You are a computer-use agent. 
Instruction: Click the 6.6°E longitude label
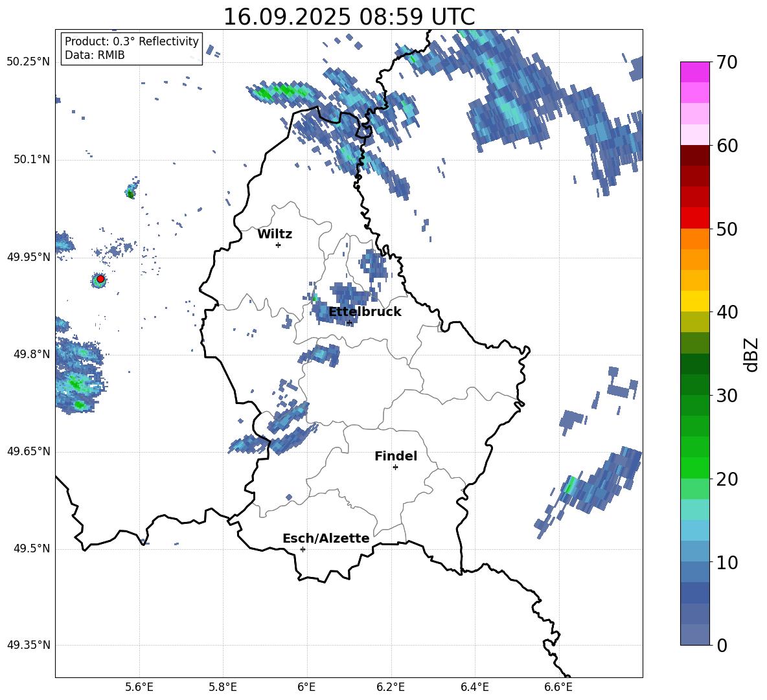(x=558, y=687)
